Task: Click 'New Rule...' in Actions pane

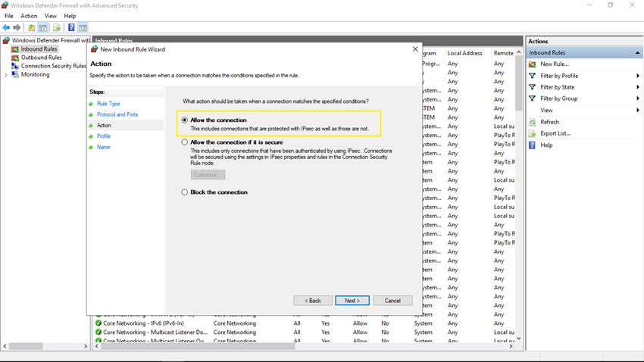Action: [x=555, y=64]
